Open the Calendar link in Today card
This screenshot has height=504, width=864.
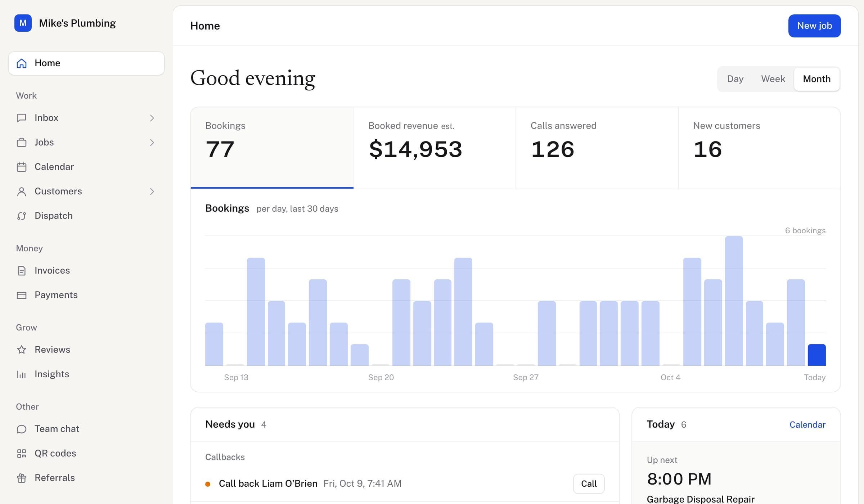[x=807, y=425]
